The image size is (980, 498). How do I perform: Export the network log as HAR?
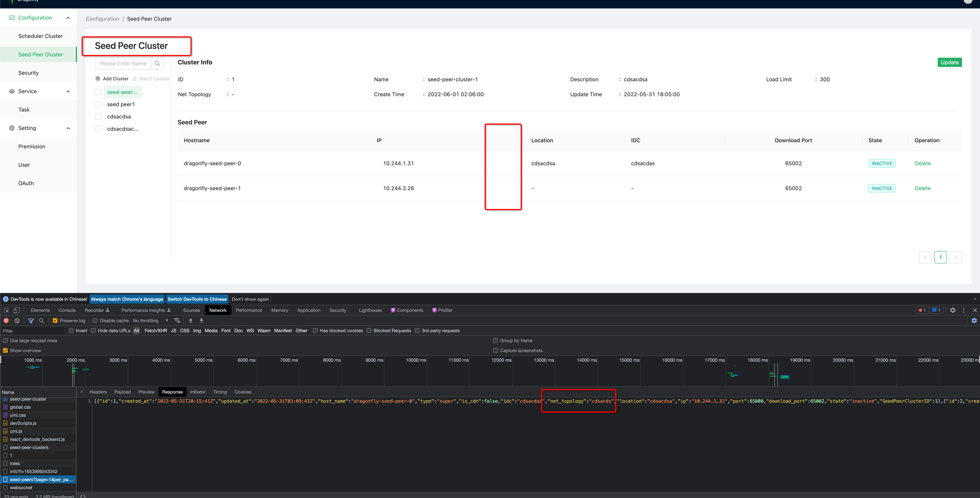(201, 320)
